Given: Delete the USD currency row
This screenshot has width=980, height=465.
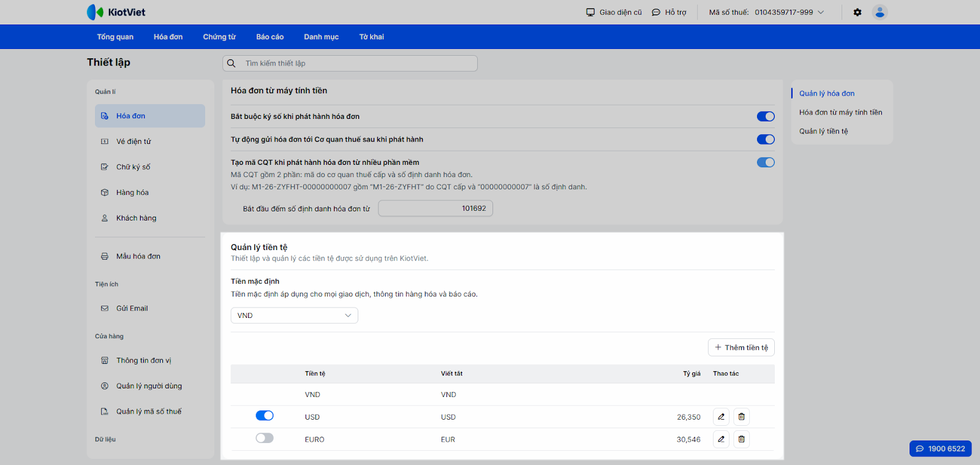Looking at the screenshot, I should pos(742,417).
